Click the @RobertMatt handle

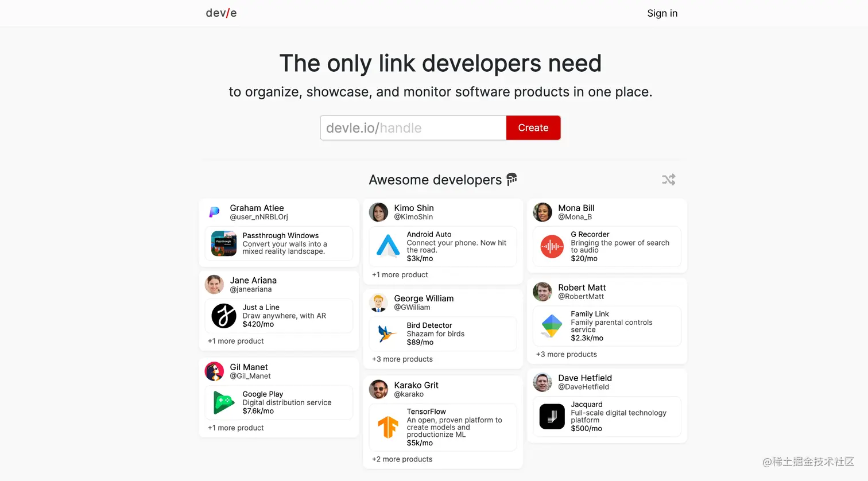(581, 297)
